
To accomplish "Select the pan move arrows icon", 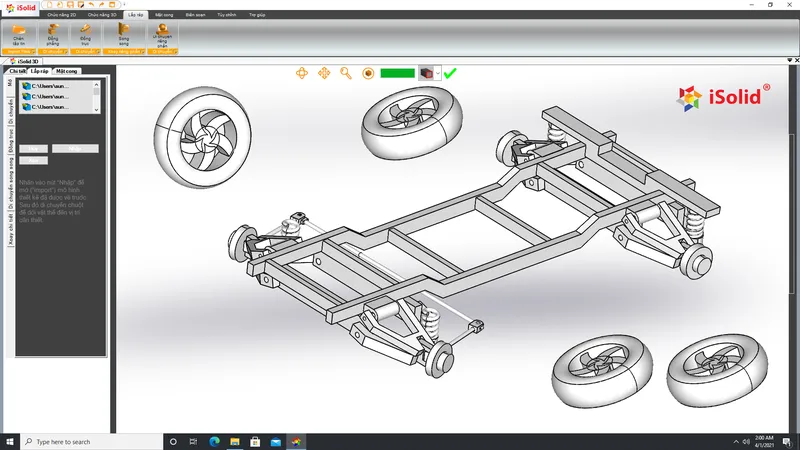I will tap(324, 73).
